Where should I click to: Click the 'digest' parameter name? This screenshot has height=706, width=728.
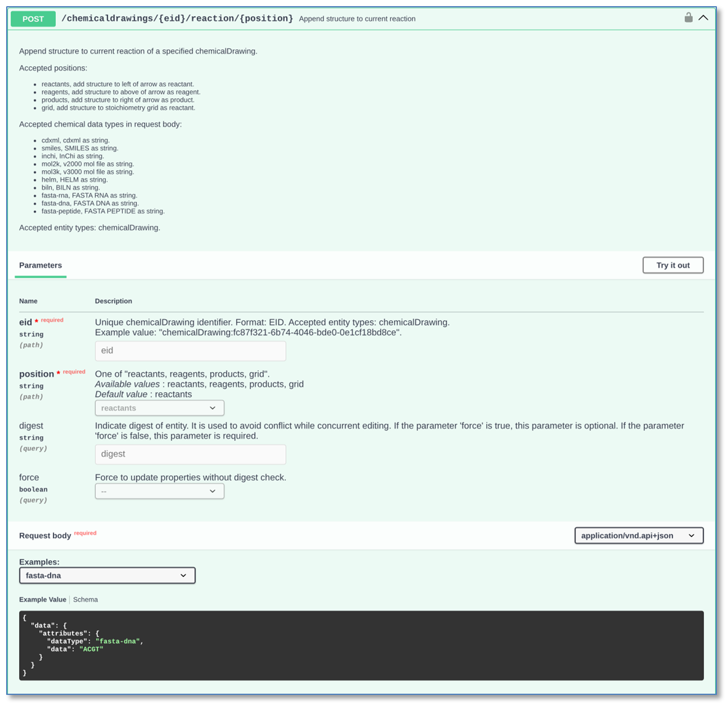click(x=31, y=426)
